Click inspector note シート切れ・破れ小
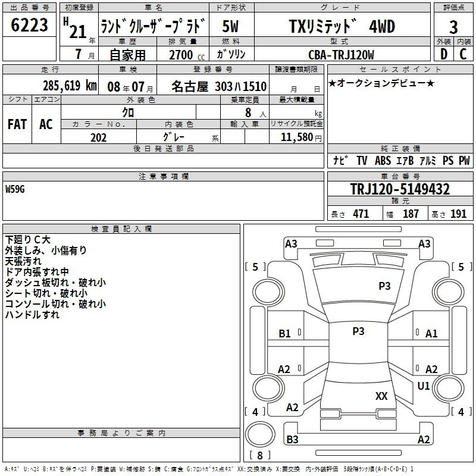476x476 pixels. click(x=46, y=293)
